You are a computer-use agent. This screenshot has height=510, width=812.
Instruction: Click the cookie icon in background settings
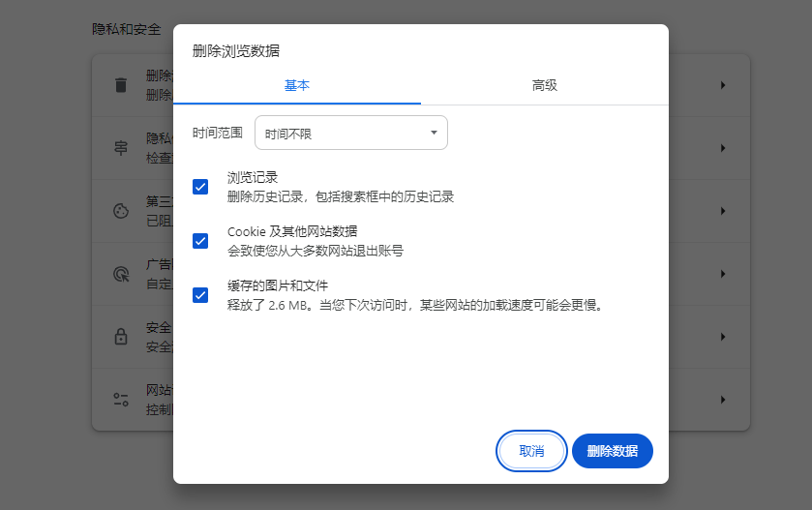(x=121, y=211)
